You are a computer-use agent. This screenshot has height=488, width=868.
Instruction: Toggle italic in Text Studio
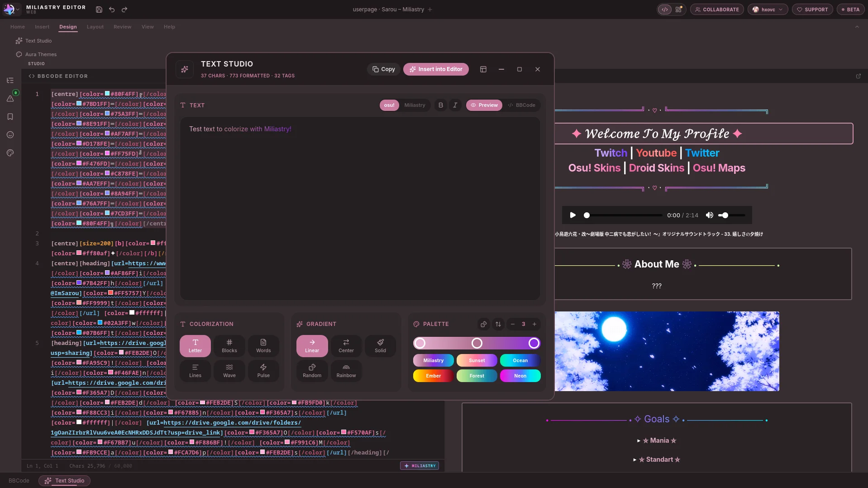pos(455,105)
